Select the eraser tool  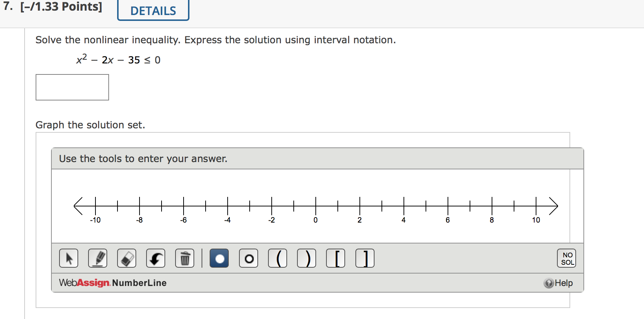(x=126, y=258)
